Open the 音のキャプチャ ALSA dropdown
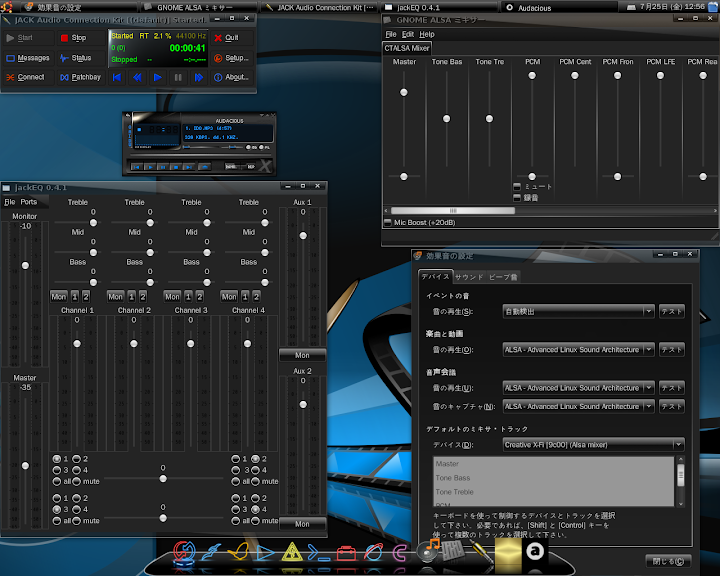720x576 pixels. click(579, 406)
